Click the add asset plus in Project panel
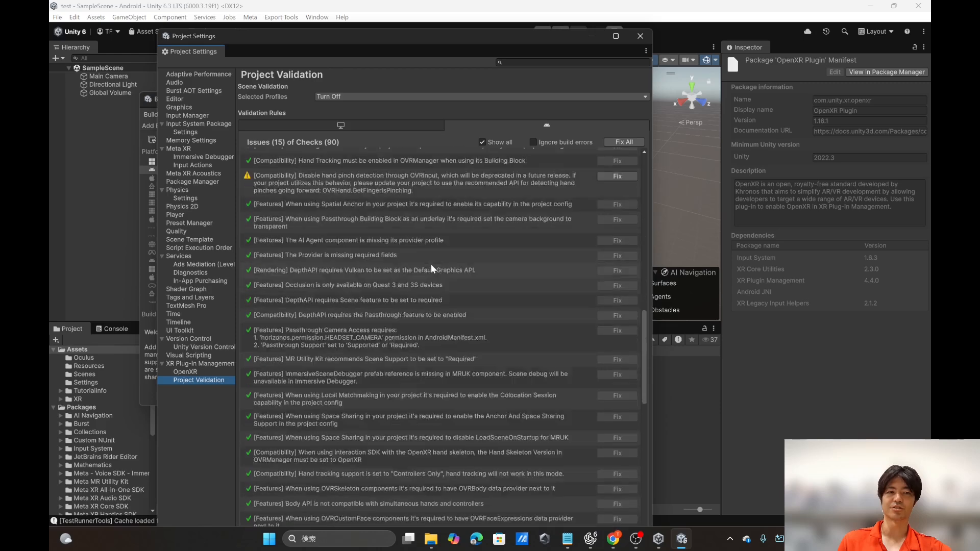The height and width of the screenshot is (551, 980). point(56,340)
